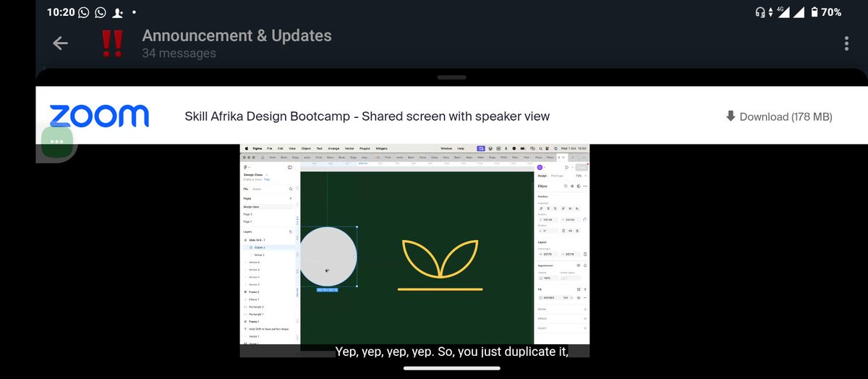The image size is (868, 379).
Task: Expand the Design Class file name dropdown
Action: point(267,174)
